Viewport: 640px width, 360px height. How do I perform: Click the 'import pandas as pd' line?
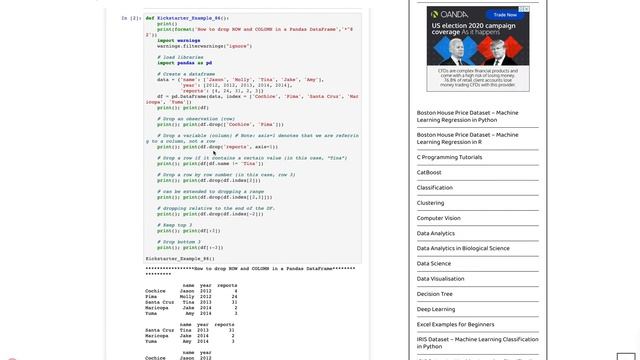(x=184, y=63)
